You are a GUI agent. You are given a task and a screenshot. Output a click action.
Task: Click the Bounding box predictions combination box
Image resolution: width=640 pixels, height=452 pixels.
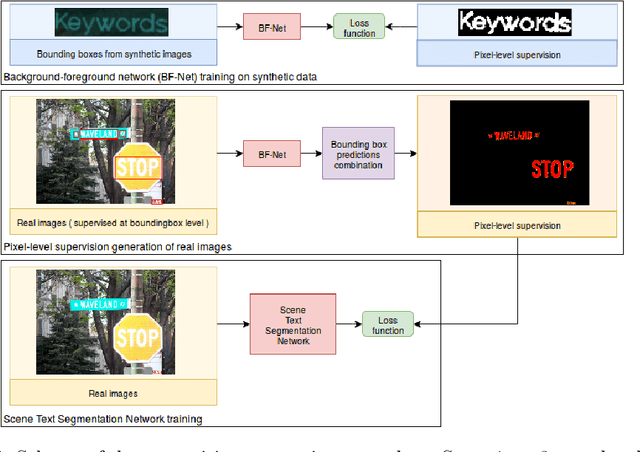358,152
